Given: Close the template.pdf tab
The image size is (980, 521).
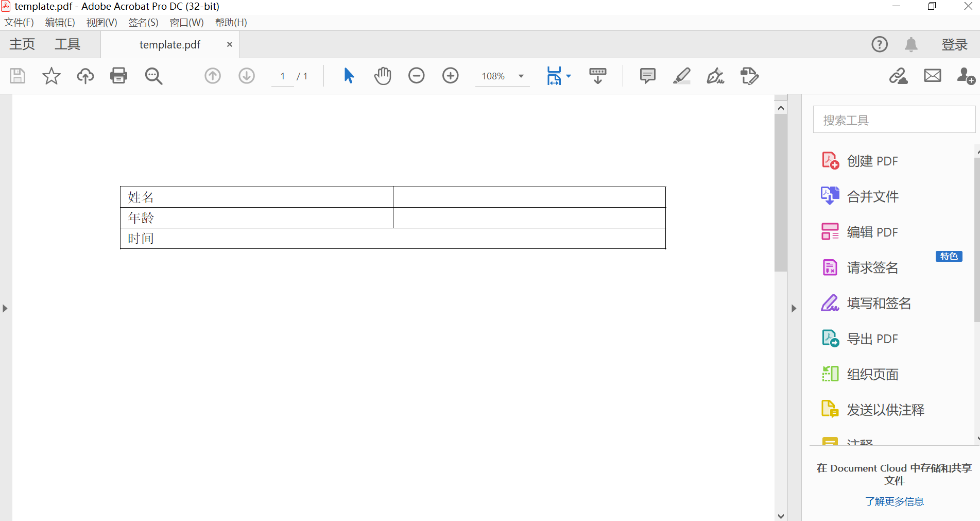Looking at the screenshot, I should tap(230, 44).
